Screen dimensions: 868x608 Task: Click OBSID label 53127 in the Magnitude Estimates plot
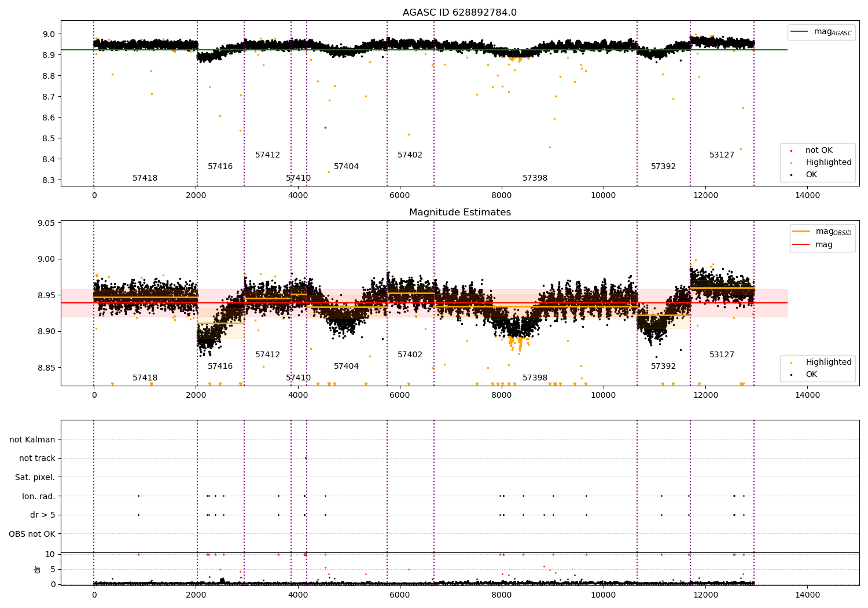722,354
